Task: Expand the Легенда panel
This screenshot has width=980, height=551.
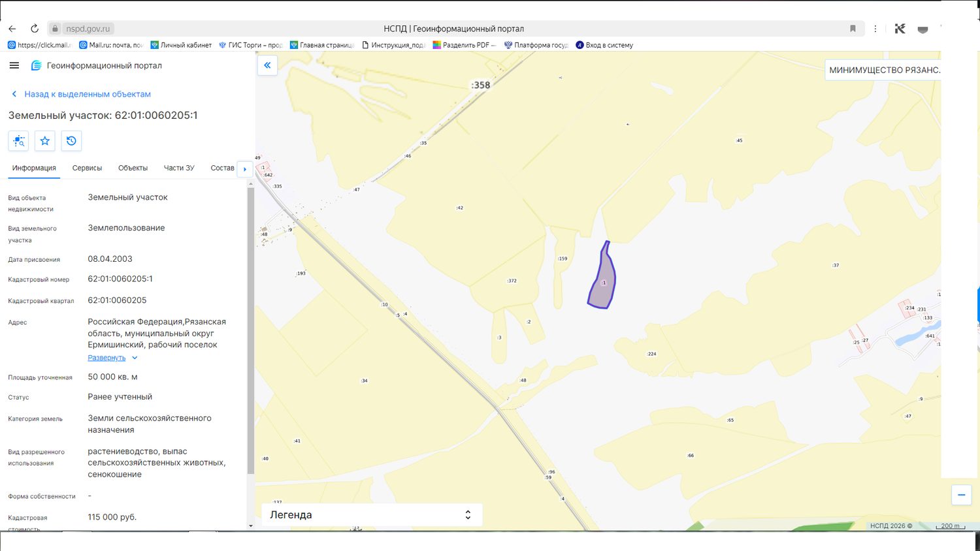Action: click(x=372, y=514)
